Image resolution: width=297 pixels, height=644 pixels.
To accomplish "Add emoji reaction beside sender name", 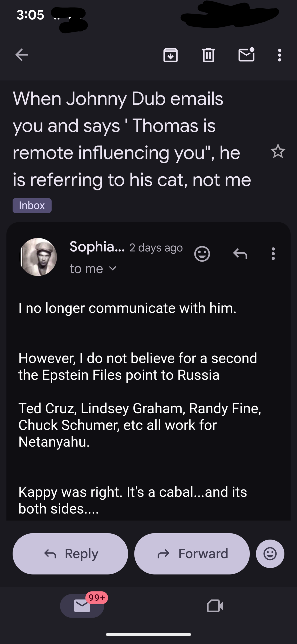I will [202, 254].
